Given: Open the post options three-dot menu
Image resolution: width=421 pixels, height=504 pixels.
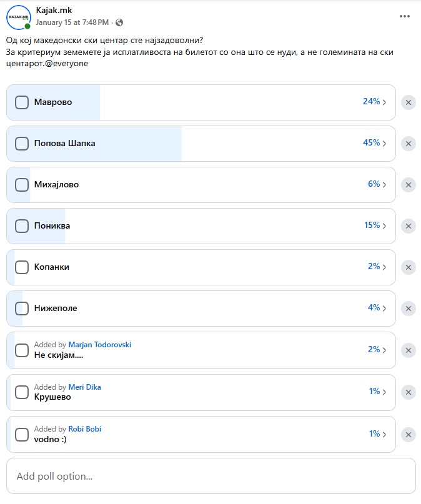Looking at the screenshot, I should [405, 17].
